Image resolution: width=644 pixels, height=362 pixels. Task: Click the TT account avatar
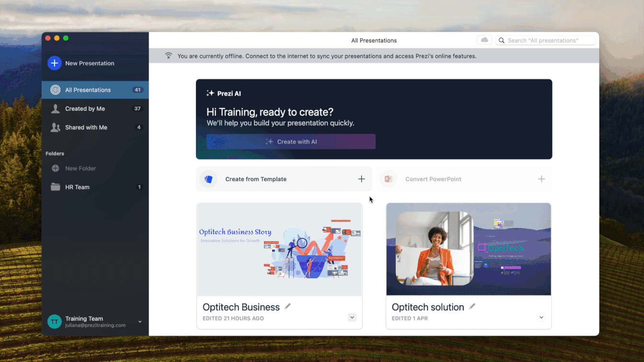(x=55, y=322)
